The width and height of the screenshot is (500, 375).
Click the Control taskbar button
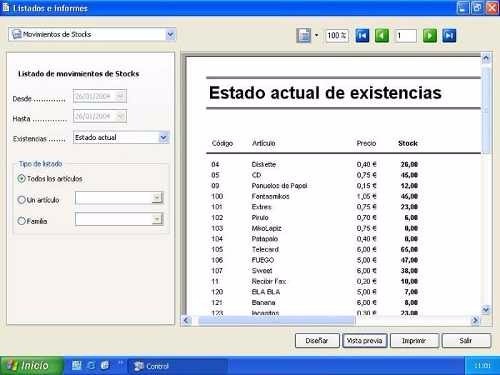coord(177,366)
